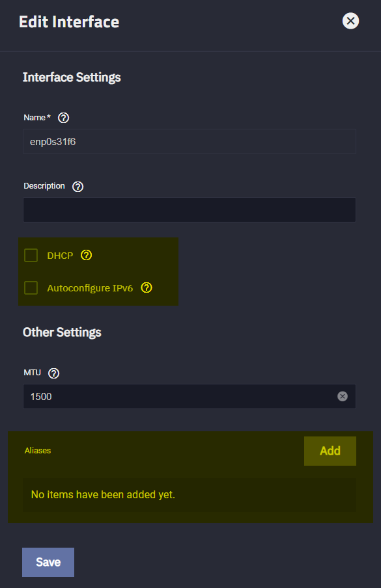Add a new alias entry

330,451
